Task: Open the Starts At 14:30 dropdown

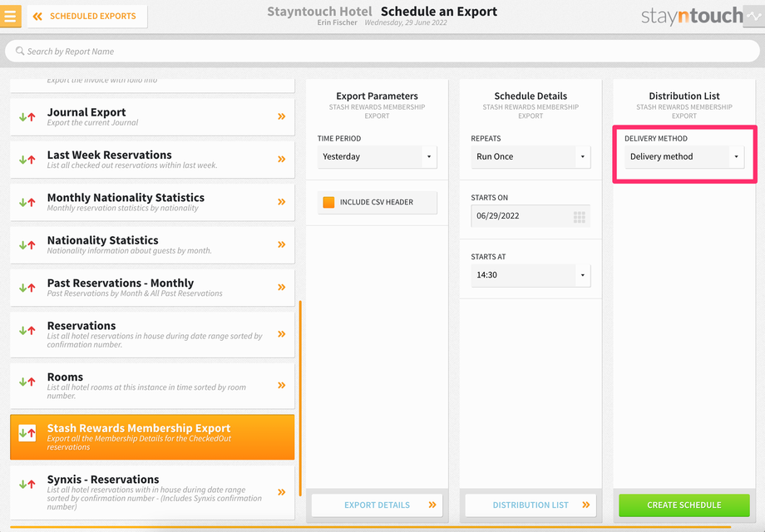Action: [531, 275]
